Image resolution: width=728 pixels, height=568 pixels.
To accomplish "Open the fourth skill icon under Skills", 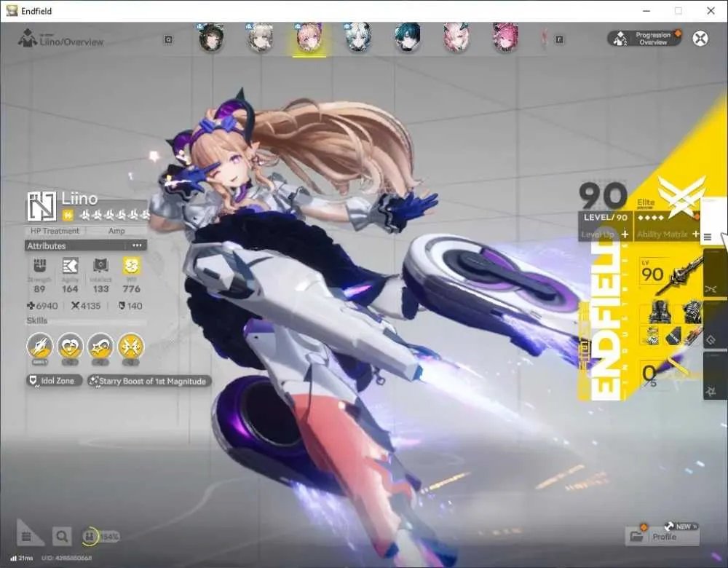I will (131, 347).
